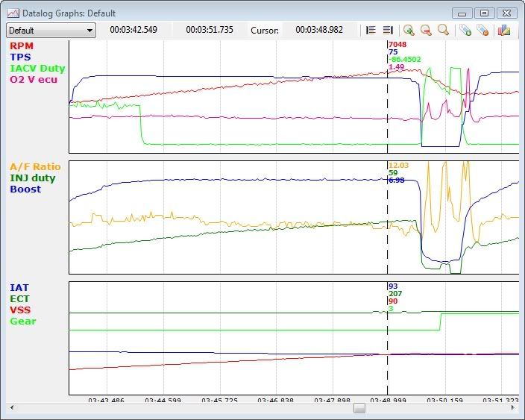Click the start time 00:03:42.549 field

point(133,30)
